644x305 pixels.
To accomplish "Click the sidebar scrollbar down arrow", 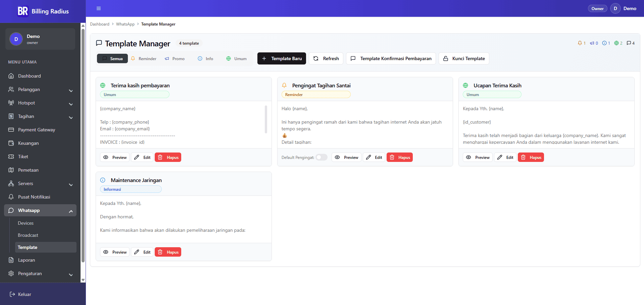I will [83, 280].
